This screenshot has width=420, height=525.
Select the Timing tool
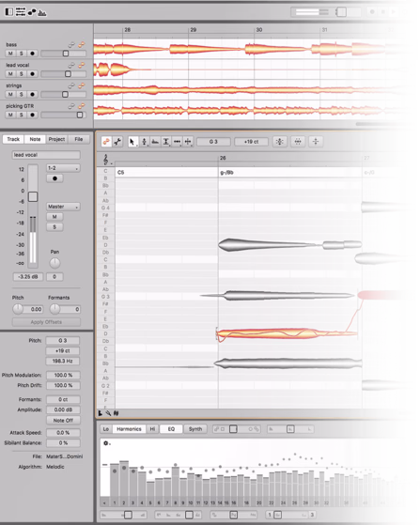(x=178, y=142)
